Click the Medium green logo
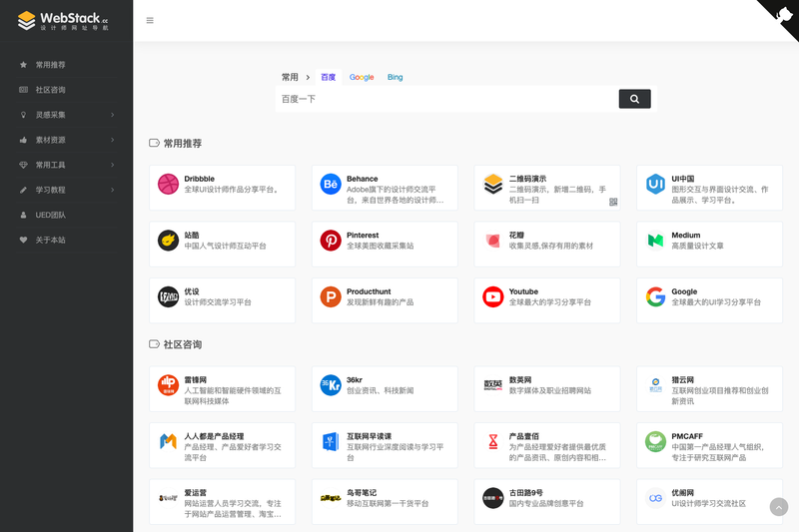This screenshot has width=799, height=532. (655, 241)
